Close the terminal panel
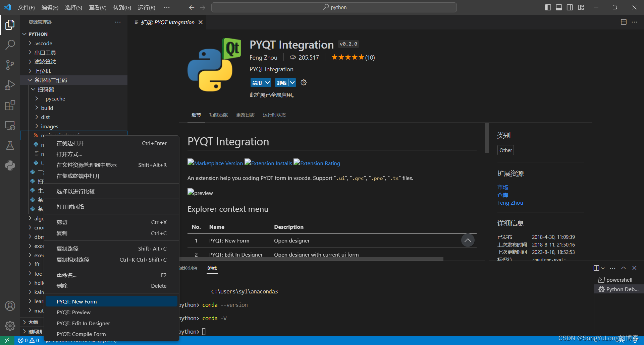The height and width of the screenshot is (345, 644). coord(634,268)
